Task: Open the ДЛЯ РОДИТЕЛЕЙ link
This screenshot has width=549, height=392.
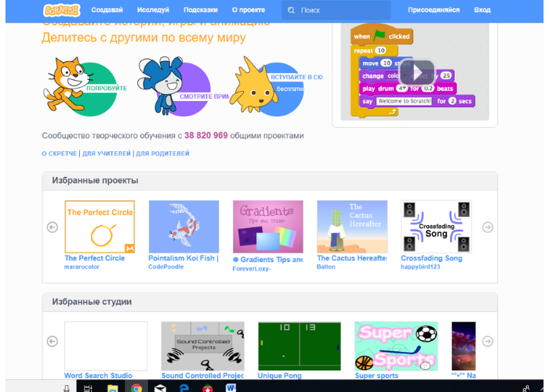Action: (162, 154)
